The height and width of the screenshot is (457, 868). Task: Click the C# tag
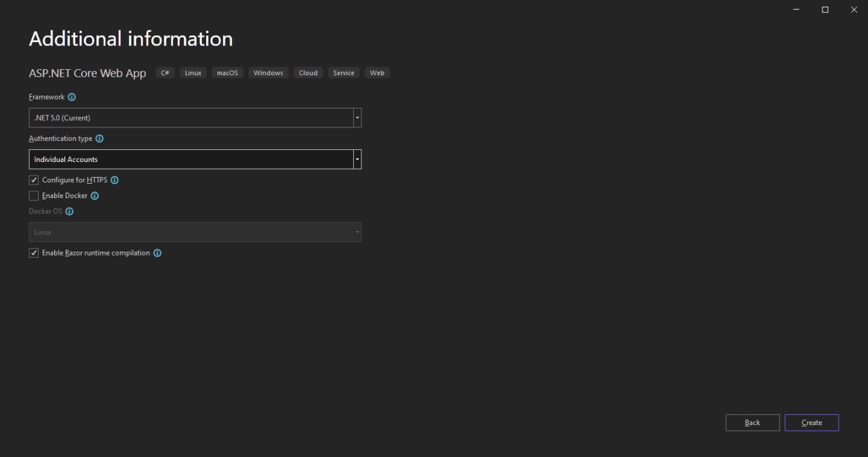[x=165, y=73]
